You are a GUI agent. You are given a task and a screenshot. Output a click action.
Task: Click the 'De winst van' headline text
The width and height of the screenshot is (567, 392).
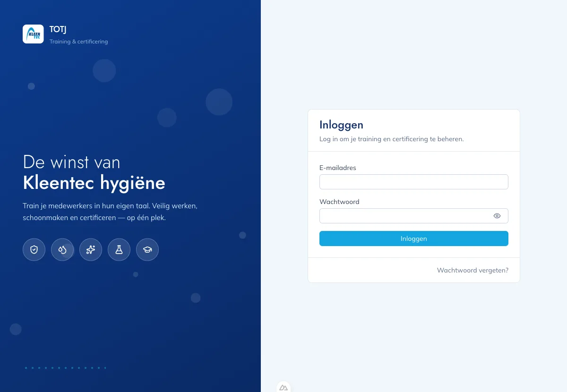point(71,162)
